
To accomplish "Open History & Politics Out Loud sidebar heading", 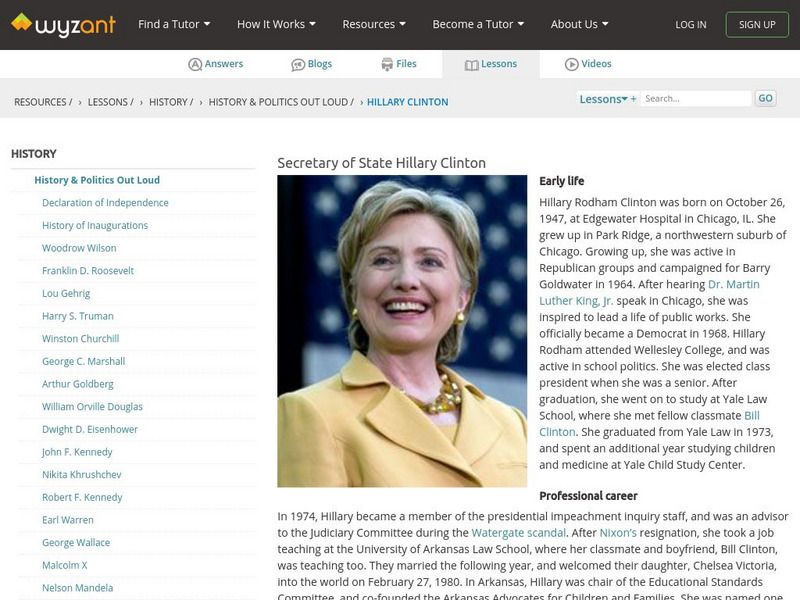I will pyautogui.click(x=97, y=180).
